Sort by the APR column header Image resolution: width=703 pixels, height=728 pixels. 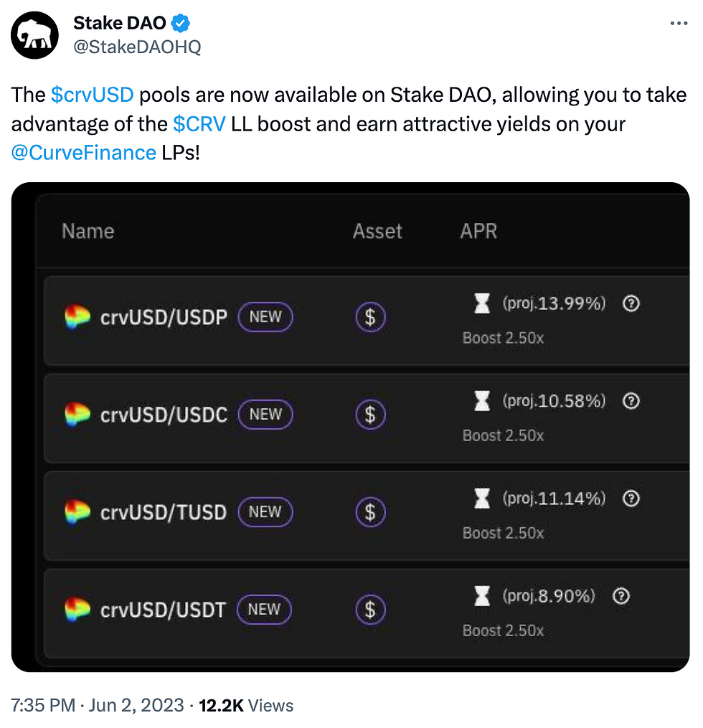pos(478,231)
